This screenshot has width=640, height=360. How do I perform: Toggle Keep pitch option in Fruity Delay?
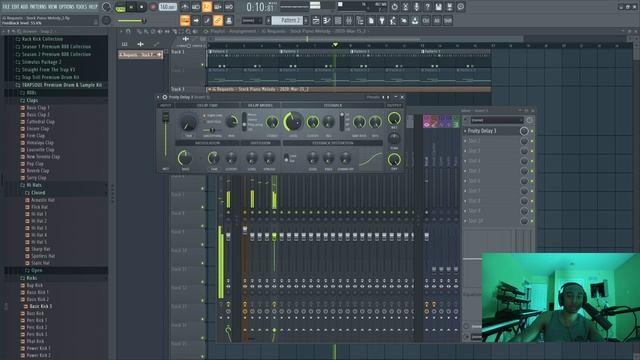click(x=213, y=122)
